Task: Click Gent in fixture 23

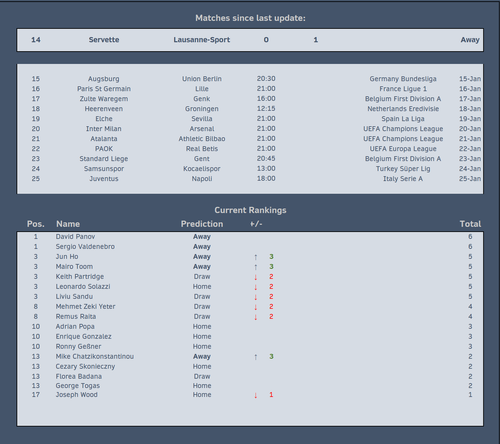Action: click(202, 159)
